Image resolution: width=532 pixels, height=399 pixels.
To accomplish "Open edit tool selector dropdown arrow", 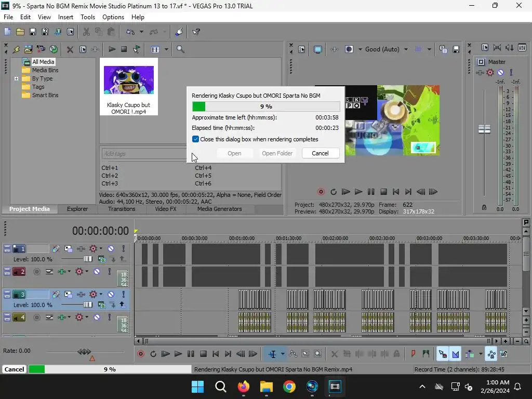I will coord(283,354).
